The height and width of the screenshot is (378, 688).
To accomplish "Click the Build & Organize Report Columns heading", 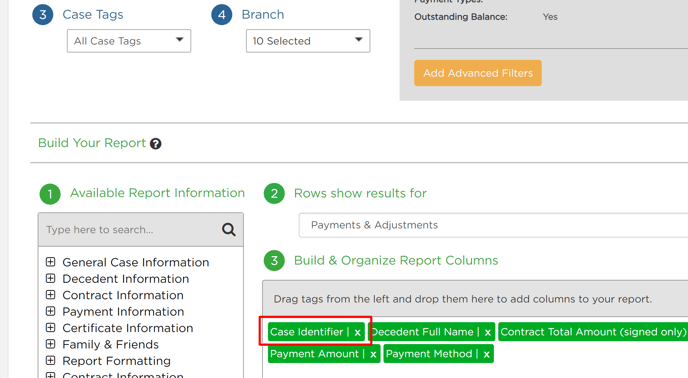I will tap(396, 260).
